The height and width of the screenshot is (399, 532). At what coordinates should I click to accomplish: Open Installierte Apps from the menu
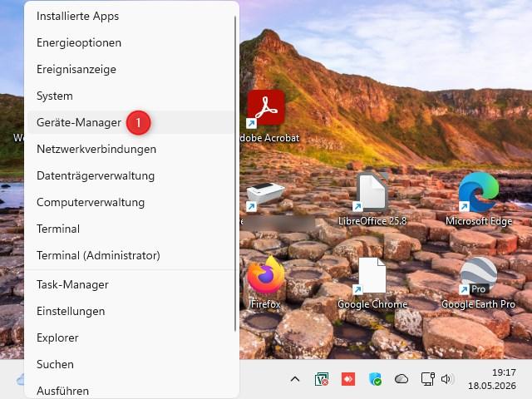[131, 16]
